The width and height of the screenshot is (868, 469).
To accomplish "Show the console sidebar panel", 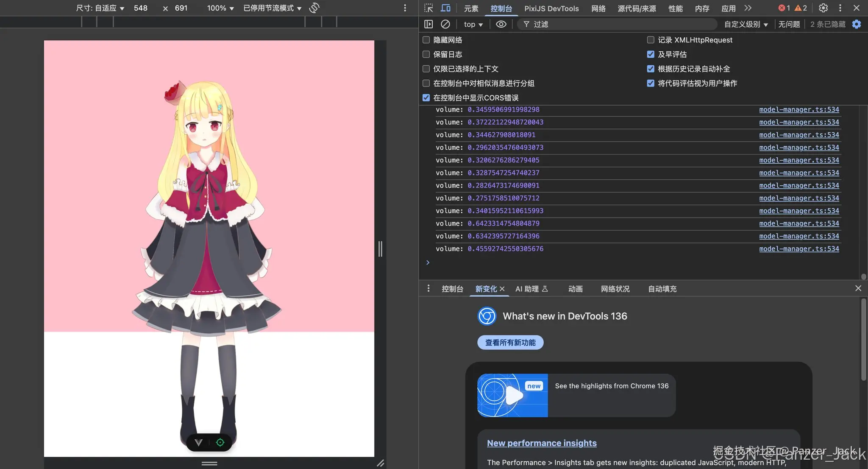I will point(428,24).
